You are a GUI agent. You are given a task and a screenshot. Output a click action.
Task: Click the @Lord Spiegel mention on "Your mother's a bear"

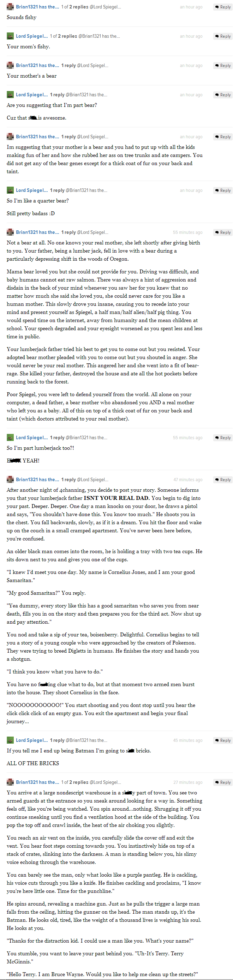tap(92, 65)
